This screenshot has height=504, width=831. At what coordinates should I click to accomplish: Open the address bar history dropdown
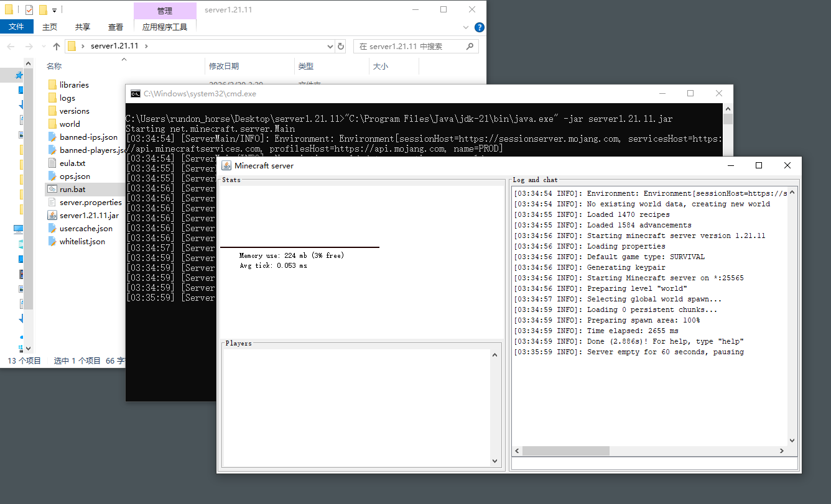330,47
